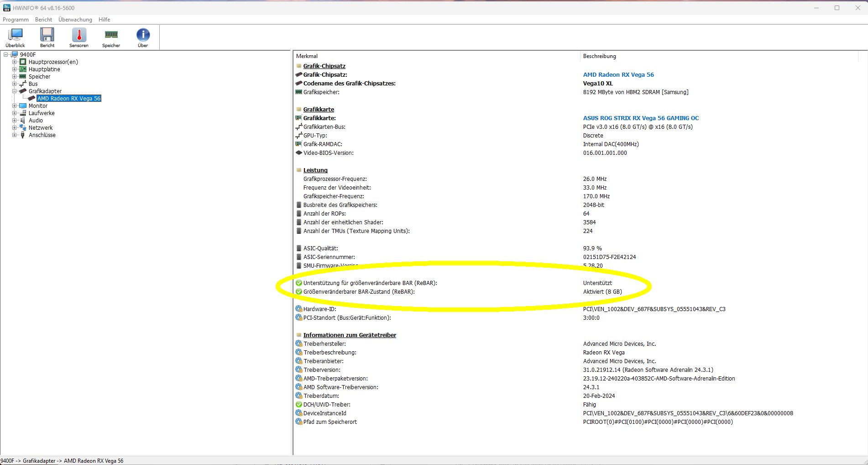This screenshot has height=465, width=868.
Task: Click the Monitor display icon in tree
Action: tap(23, 106)
